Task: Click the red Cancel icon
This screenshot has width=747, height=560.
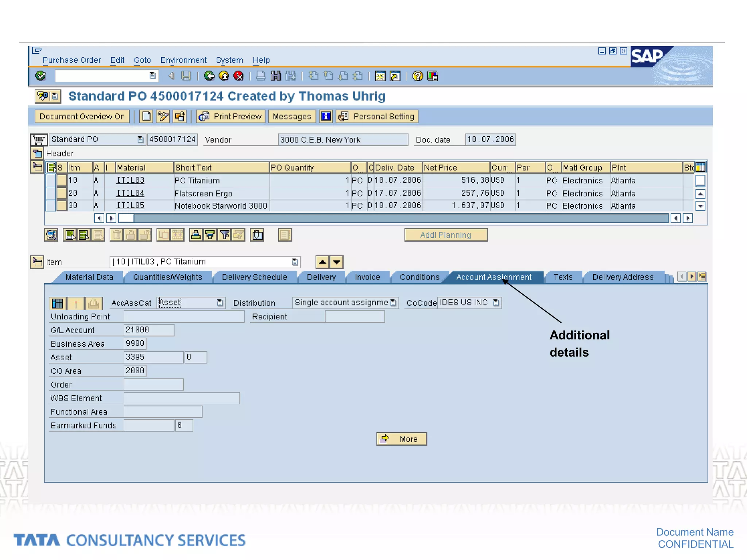Action: (239, 76)
